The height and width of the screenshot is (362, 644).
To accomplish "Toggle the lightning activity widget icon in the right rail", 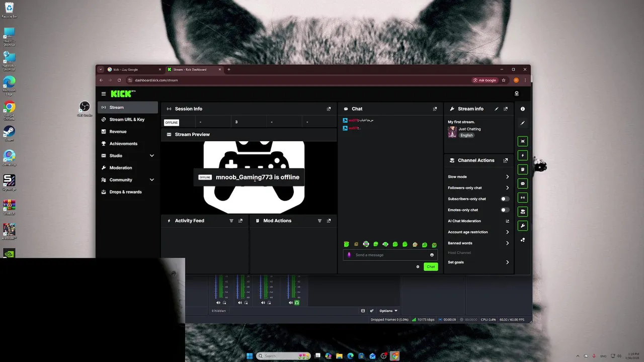I will (x=523, y=155).
